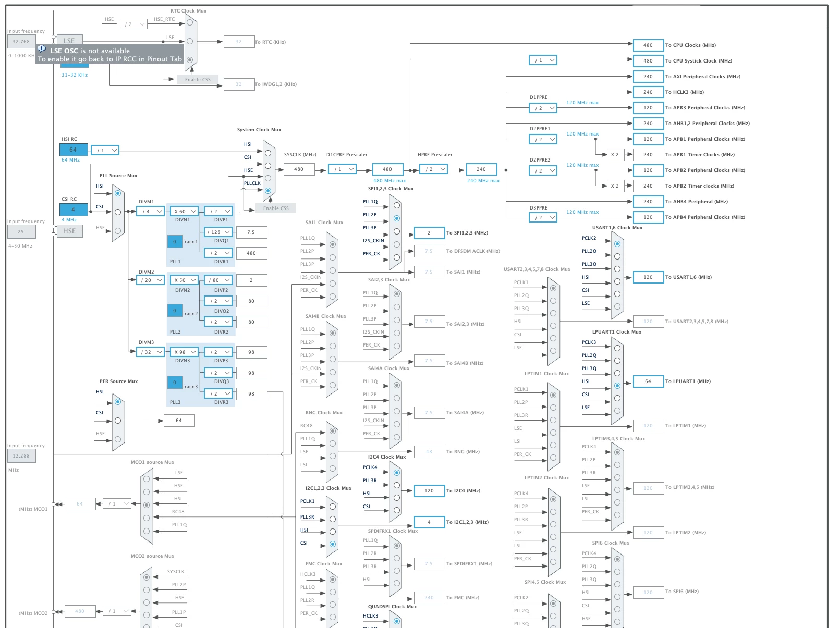Expand the DIVQ1 /128 dropdown
Screen dimensions: 840x628
pyautogui.click(x=218, y=232)
